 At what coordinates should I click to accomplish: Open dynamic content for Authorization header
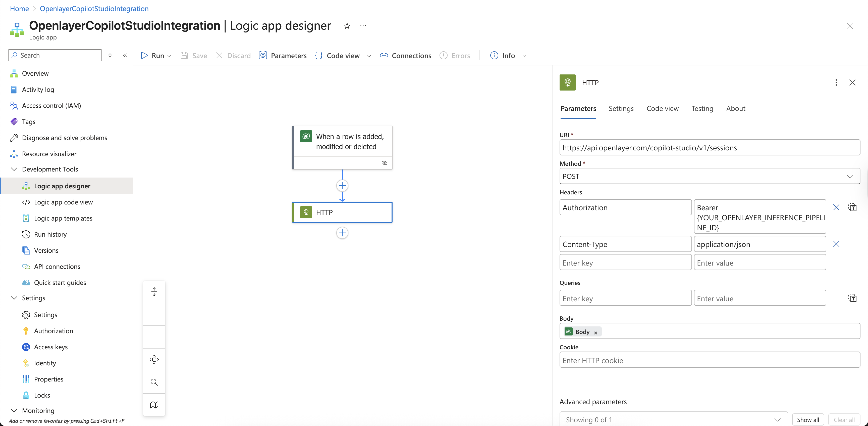(x=852, y=207)
